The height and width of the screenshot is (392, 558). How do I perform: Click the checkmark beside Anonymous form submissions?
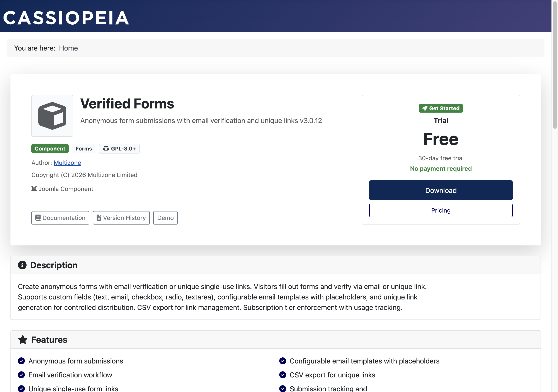(x=21, y=361)
